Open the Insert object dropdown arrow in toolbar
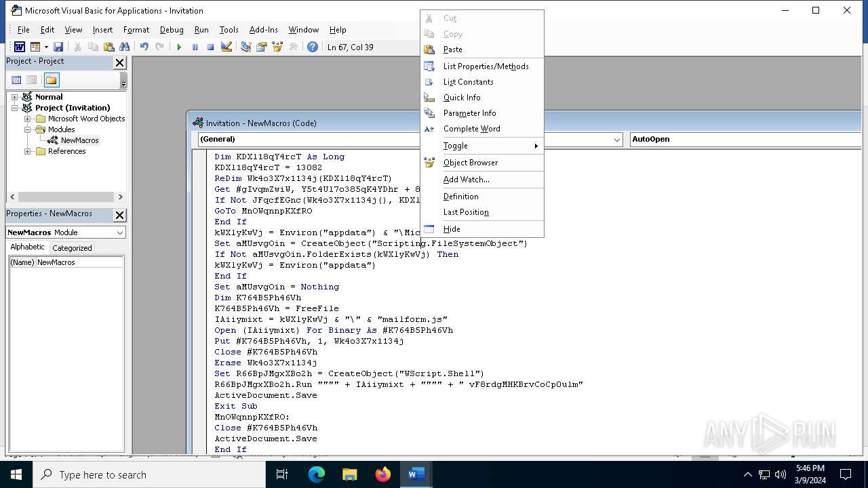Image resolution: width=868 pixels, height=488 pixels. [x=46, y=47]
